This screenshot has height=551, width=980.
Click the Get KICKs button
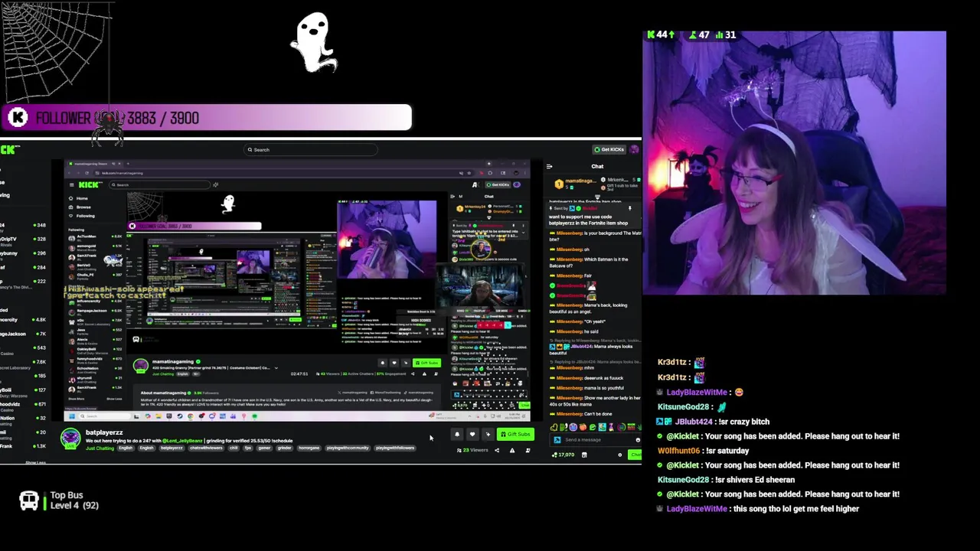609,149
